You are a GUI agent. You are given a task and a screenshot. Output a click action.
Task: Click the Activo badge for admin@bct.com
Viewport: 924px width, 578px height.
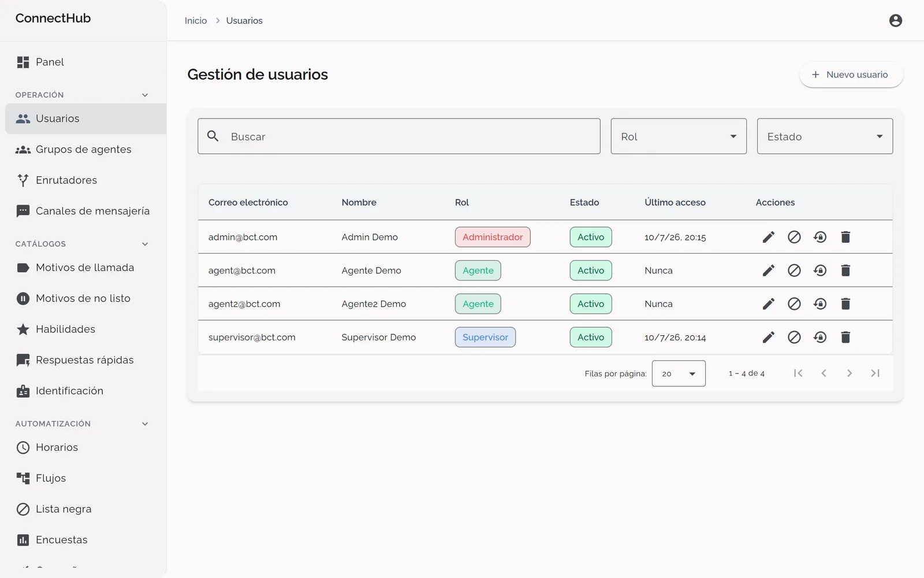click(591, 237)
